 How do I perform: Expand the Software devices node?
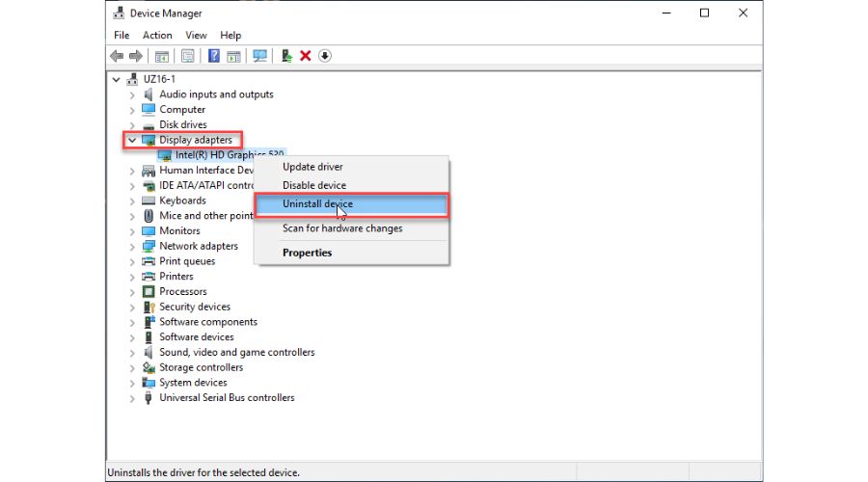pyautogui.click(x=132, y=337)
